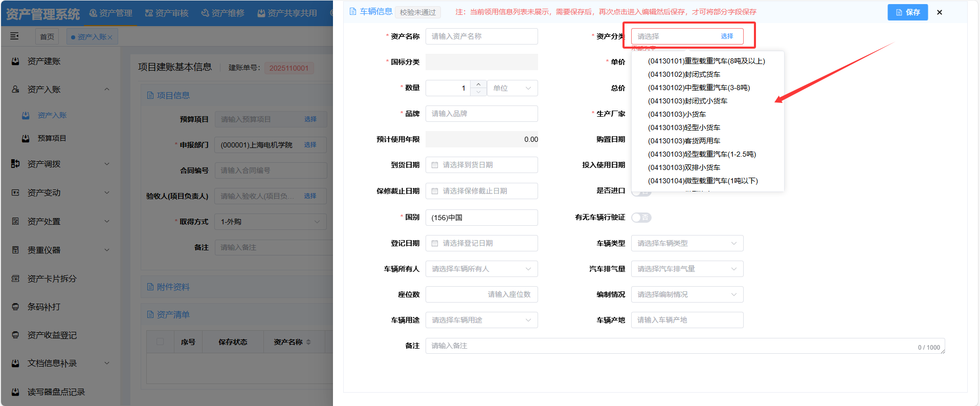Click the calendar icon in 到货日期 field

tap(435, 165)
